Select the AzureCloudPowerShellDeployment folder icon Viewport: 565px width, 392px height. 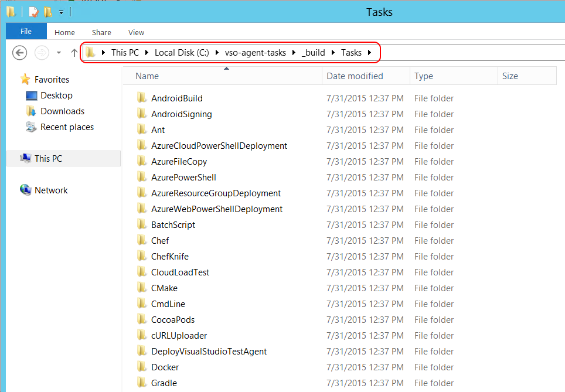coord(142,145)
